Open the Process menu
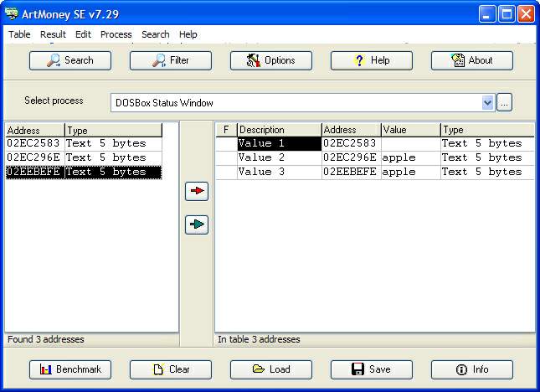This screenshot has height=392, width=540. [x=116, y=34]
